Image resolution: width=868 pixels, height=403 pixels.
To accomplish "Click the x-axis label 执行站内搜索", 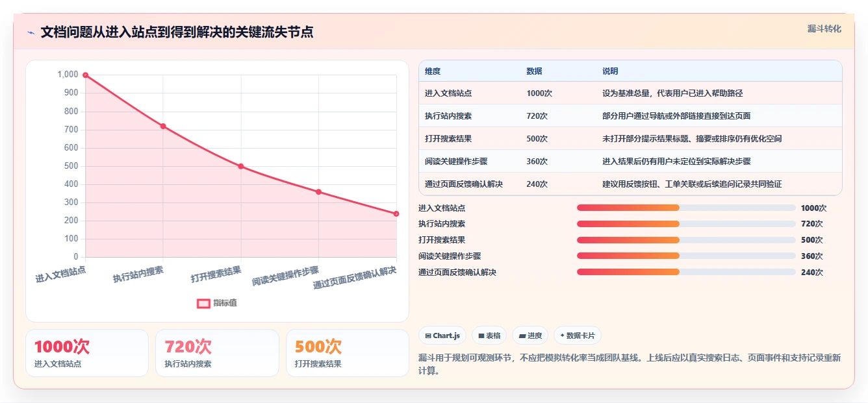I will coord(138,274).
